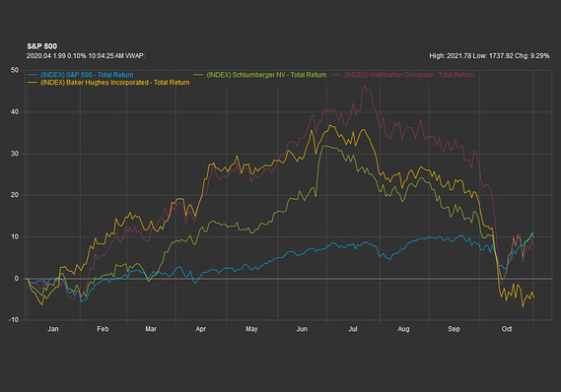Screen dimensions: 561x392
Task: Click the blue S&P 500 legend line swatch
Action: [x=33, y=75]
